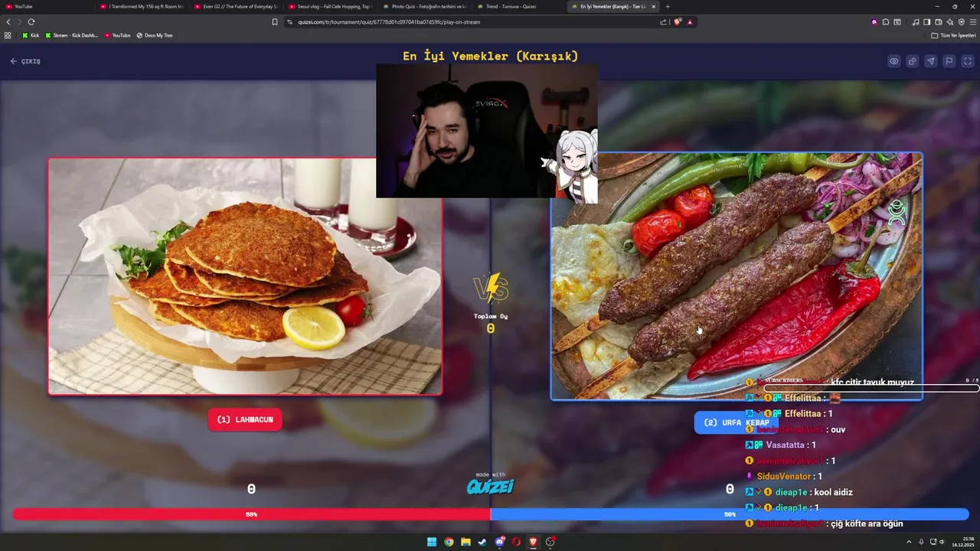
Task: Open the extensions puzzle piece icon
Action: click(886, 22)
